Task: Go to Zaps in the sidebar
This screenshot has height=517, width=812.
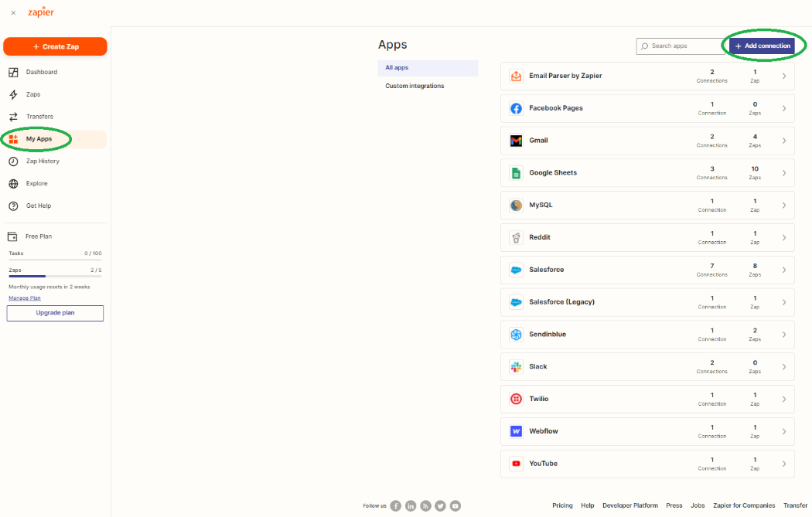Action: (33, 94)
